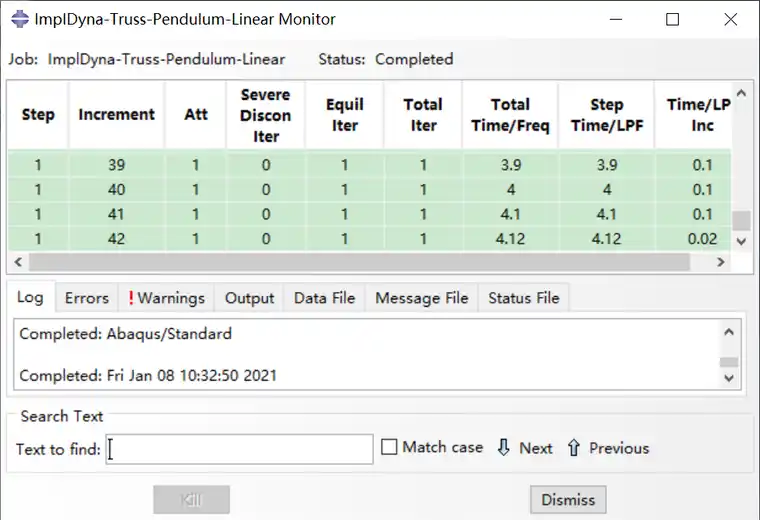This screenshot has height=520, width=760.
Task: Open the Message File tab
Action: pyautogui.click(x=422, y=298)
